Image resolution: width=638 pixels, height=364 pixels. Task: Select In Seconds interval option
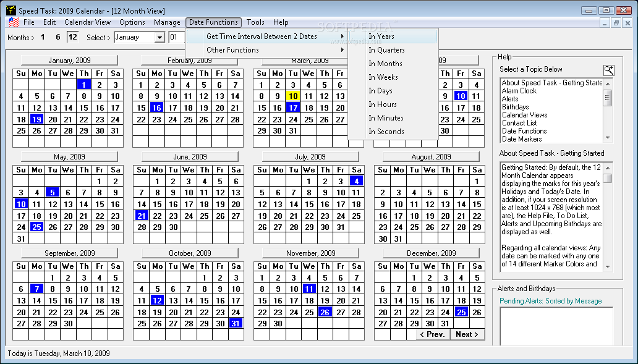(x=393, y=132)
